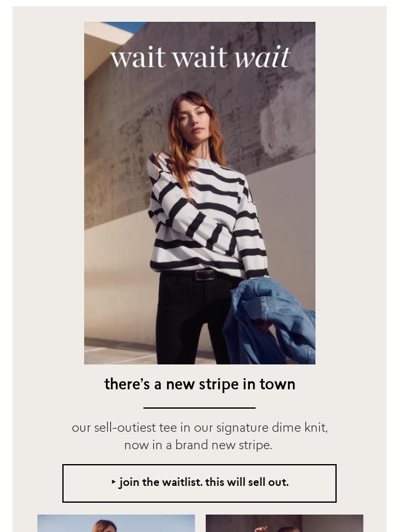Click the italic 'wait' word in headline

[x=262, y=57]
